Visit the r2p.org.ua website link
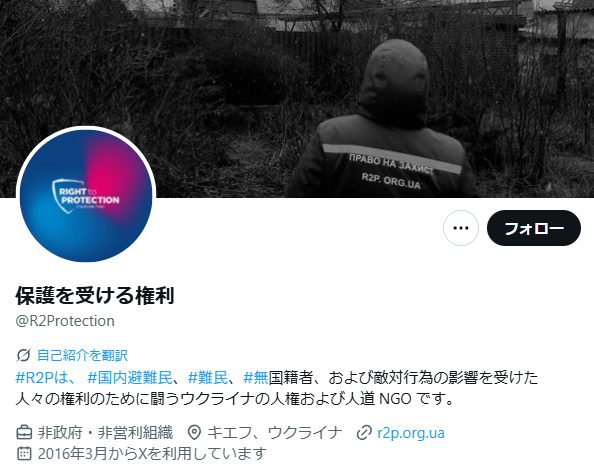Screen dimensions: 594x466 [x=411, y=433]
